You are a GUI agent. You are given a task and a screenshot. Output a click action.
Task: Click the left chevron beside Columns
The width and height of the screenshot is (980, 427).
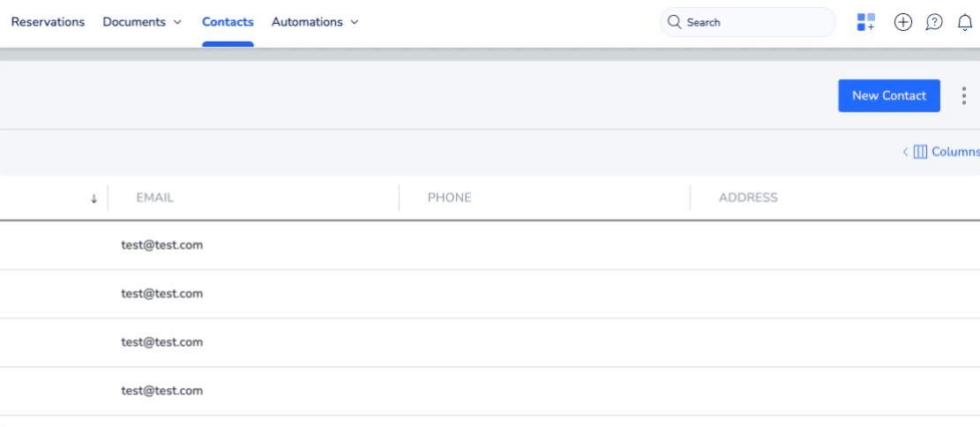tap(905, 152)
